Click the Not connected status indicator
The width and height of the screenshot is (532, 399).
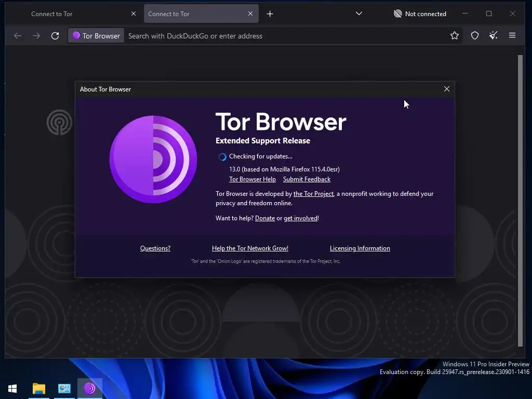[420, 14]
